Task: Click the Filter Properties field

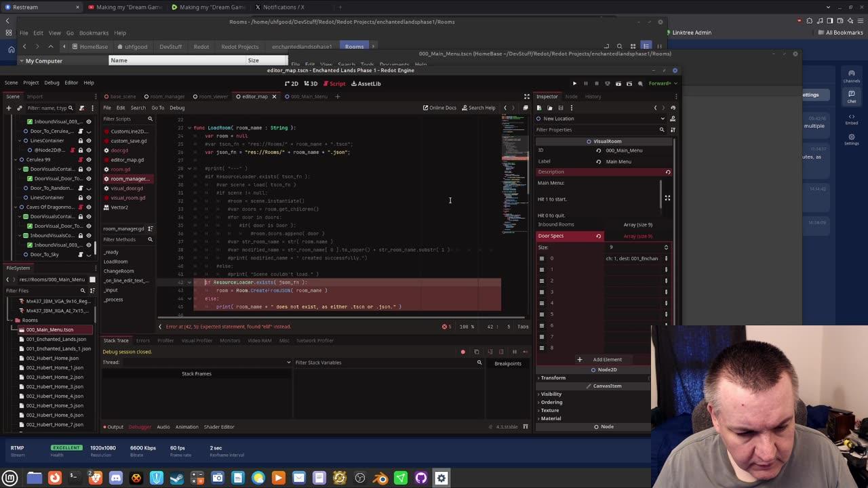Action: (x=597, y=129)
